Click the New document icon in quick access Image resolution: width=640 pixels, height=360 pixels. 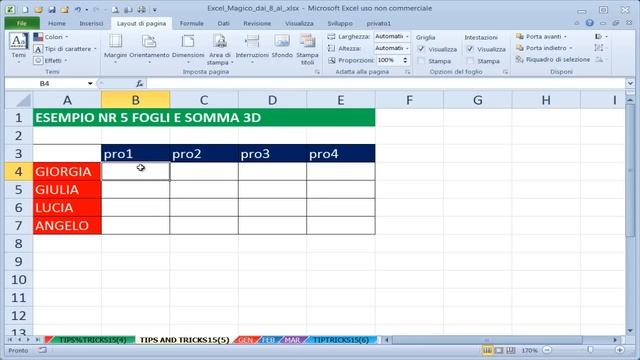(x=25, y=9)
